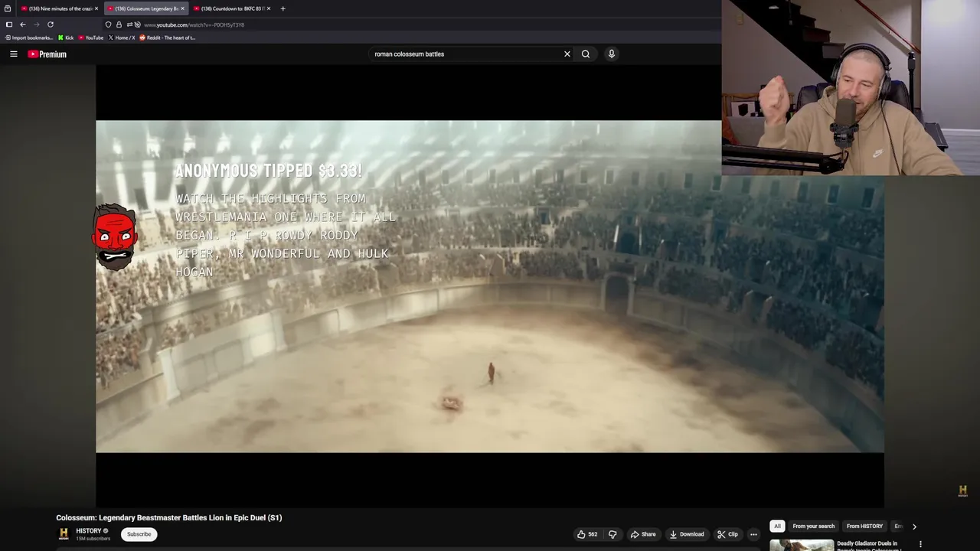Viewport: 980px width, 551px height.
Task: Open the browser tab list icon
Action: [8, 8]
